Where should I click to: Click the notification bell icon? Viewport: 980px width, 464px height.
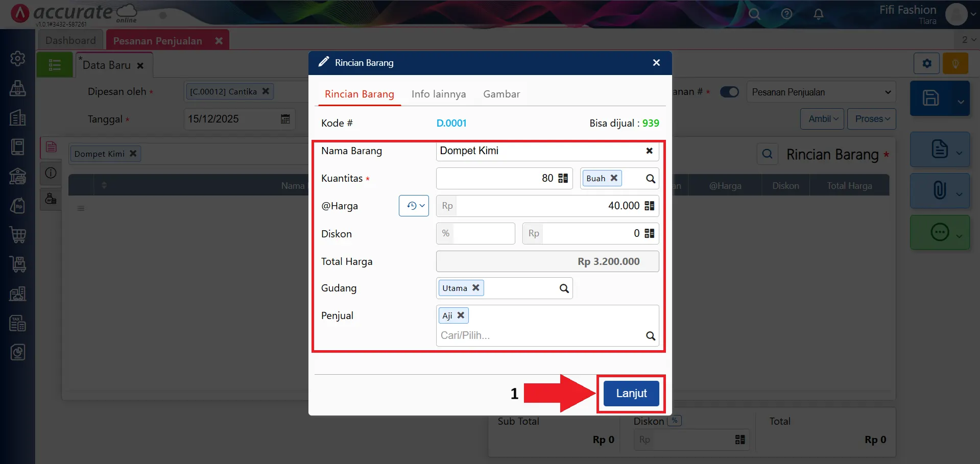tap(818, 14)
